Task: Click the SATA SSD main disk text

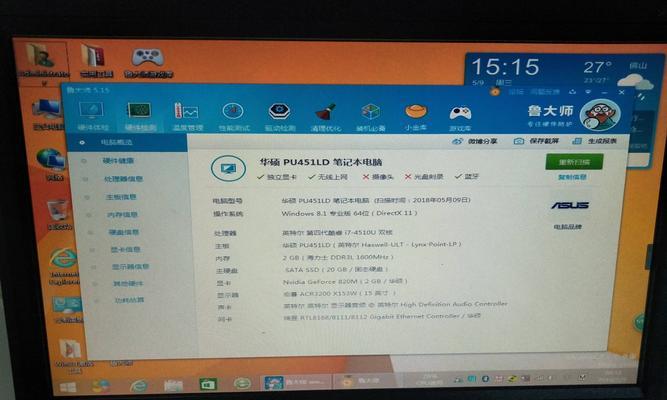Action: 336,269
